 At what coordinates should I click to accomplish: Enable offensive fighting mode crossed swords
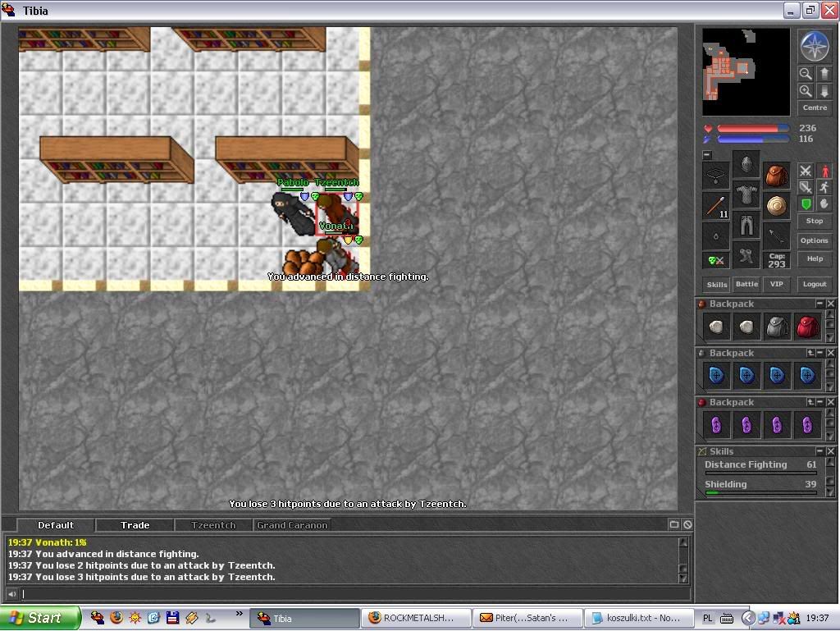(806, 171)
